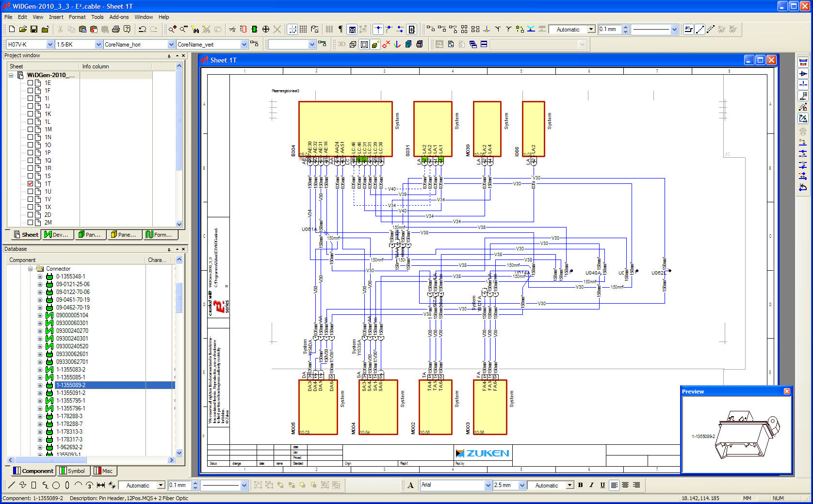Click the center text alignment button

click(x=625, y=485)
